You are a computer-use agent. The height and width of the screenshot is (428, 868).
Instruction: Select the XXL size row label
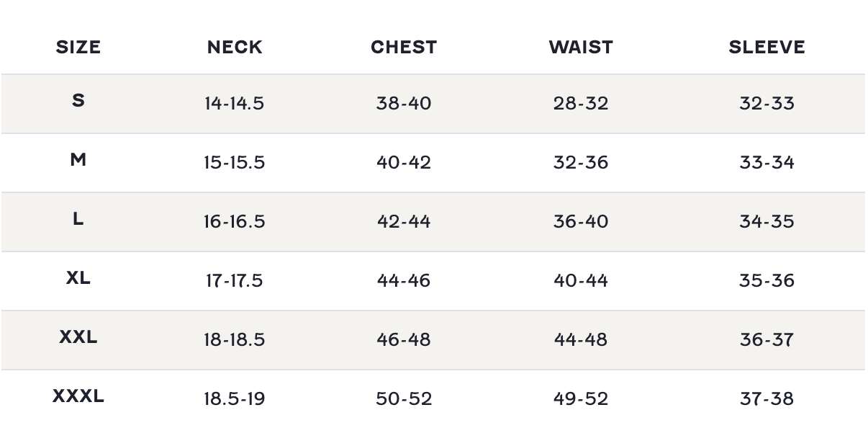[78, 337]
